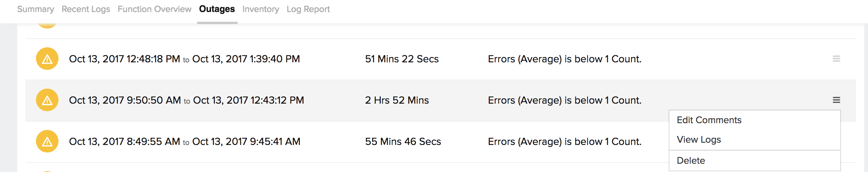Open the Recent Logs tab

(86, 9)
